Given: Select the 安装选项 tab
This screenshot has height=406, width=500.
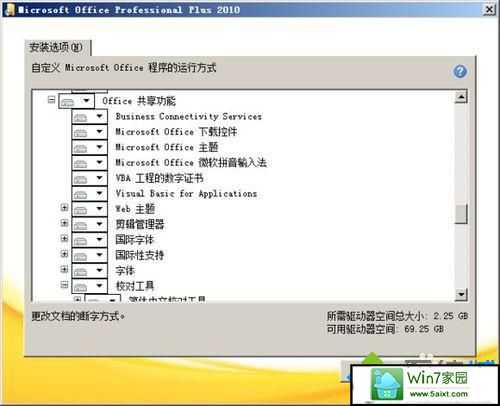Looking at the screenshot, I should (57, 48).
